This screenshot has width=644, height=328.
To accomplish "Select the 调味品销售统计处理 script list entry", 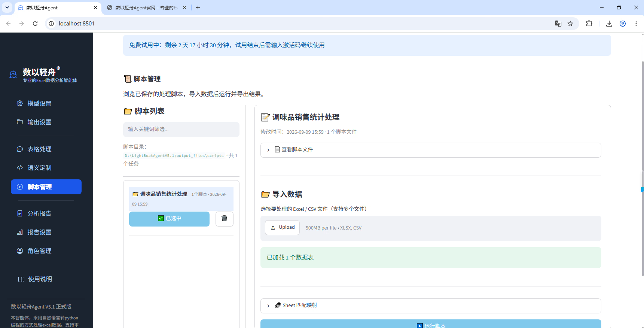I will 181,199.
